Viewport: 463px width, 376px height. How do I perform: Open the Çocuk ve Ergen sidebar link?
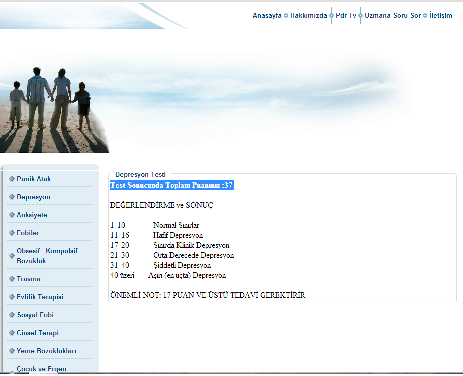point(41,369)
